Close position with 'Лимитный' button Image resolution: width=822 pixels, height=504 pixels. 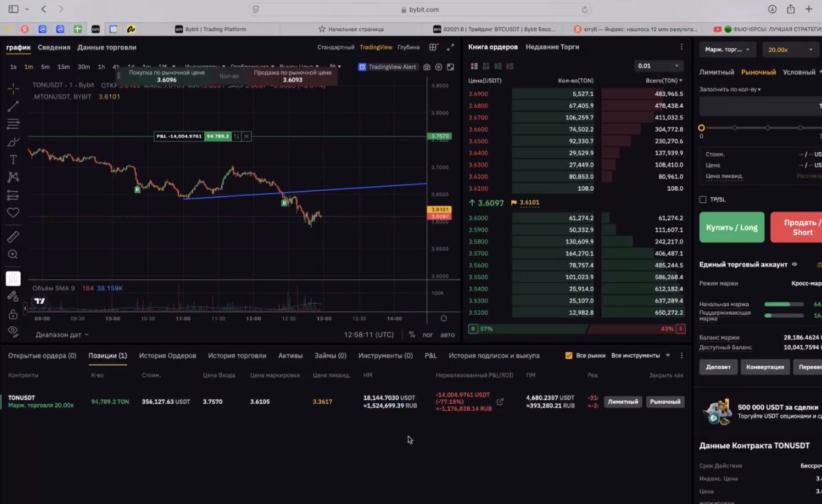(623, 402)
